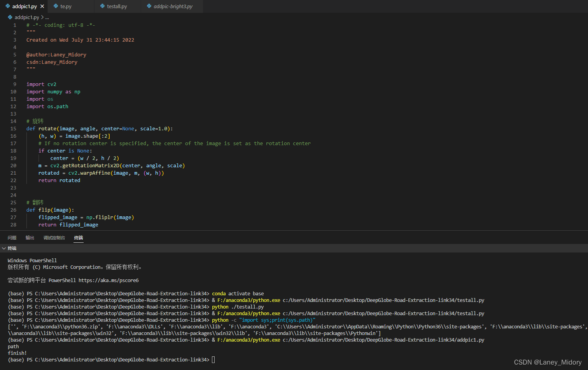Switch to the testall.py tab

click(x=117, y=6)
